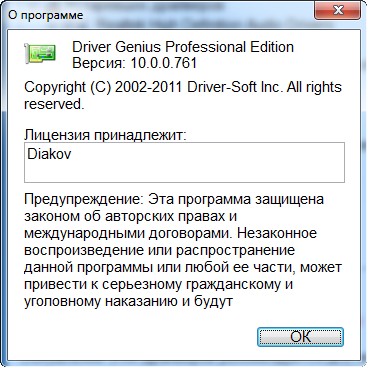Click the Copyright 2002-2011 Driver-Soft notice
The height and width of the screenshot is (368, 368).
click(x=183, y=96)
